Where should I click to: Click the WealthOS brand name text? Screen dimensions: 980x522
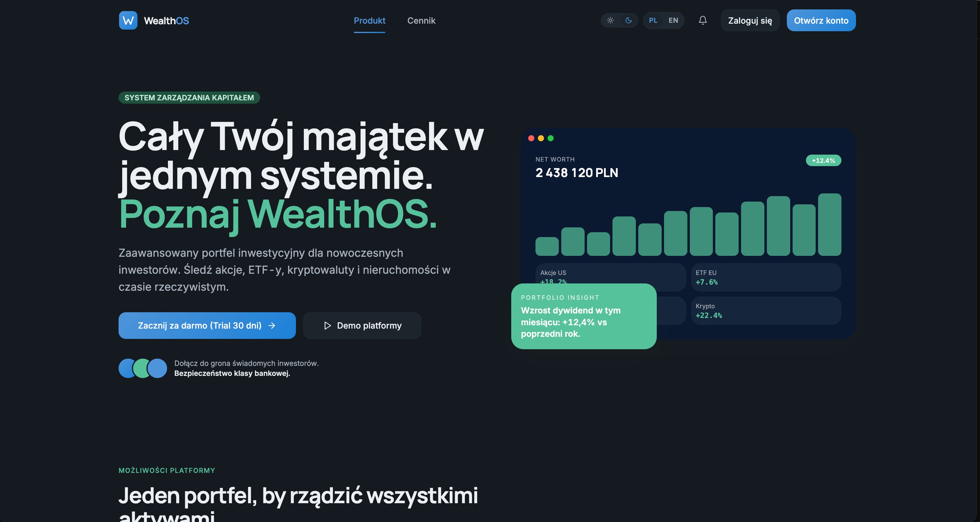click(x=166, y=21)
